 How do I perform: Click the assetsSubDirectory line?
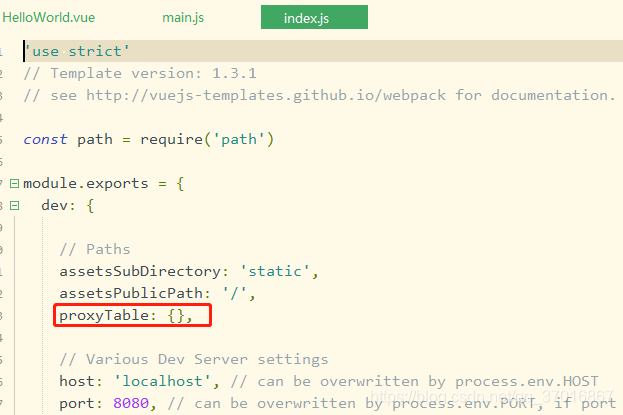click(x=189, y=271)
